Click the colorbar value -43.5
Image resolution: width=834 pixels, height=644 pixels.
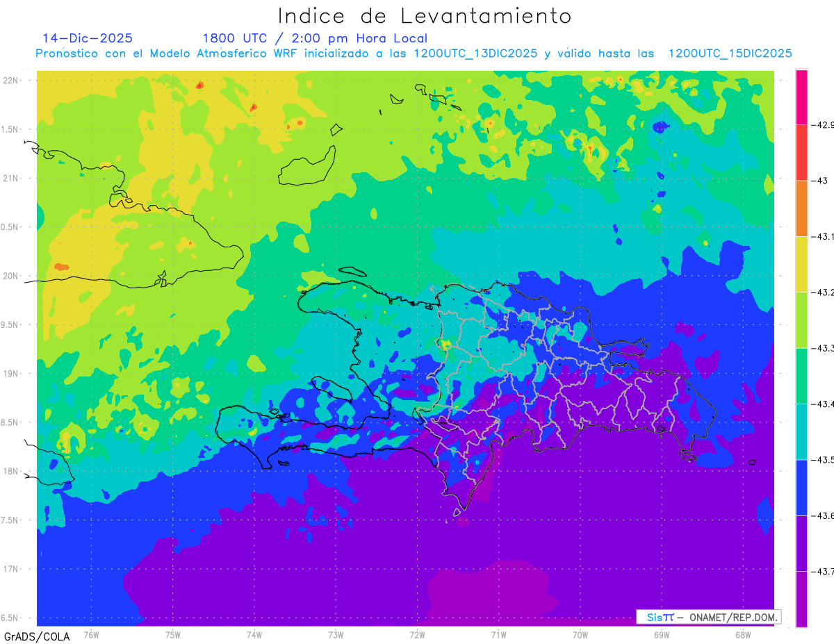coord(822,459)
